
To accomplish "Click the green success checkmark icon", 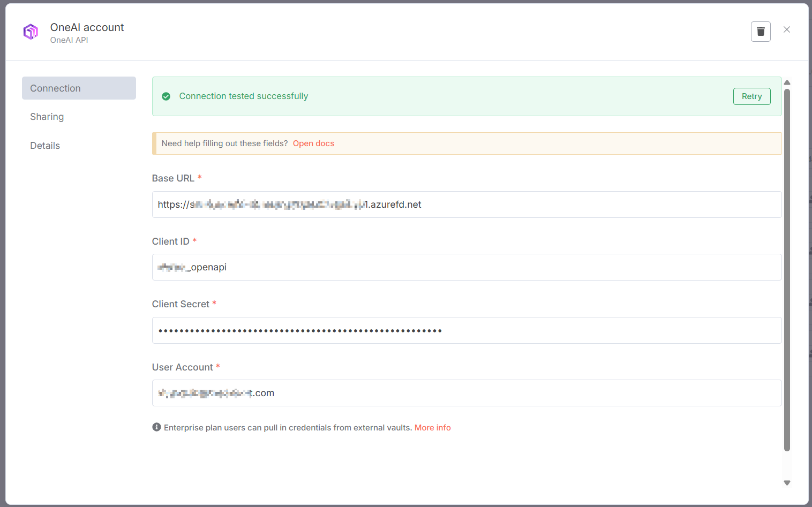I will [166, 96].
